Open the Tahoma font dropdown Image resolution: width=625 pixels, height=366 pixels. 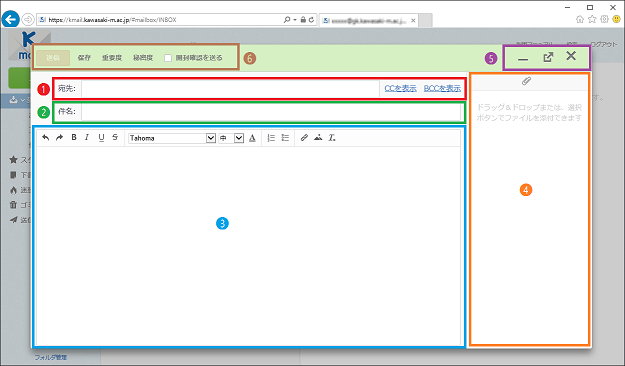[172, 138]
